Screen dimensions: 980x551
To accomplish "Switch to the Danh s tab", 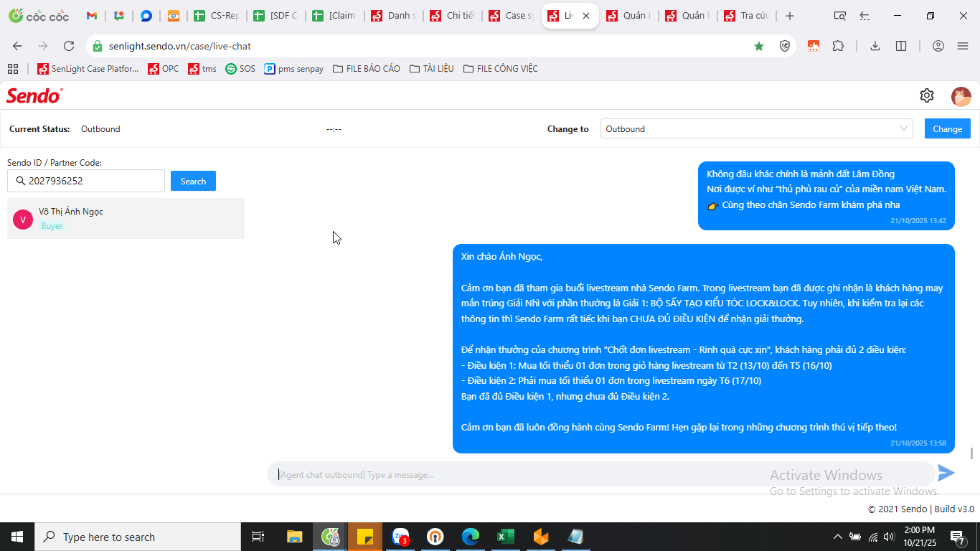I will pos(395,16).
